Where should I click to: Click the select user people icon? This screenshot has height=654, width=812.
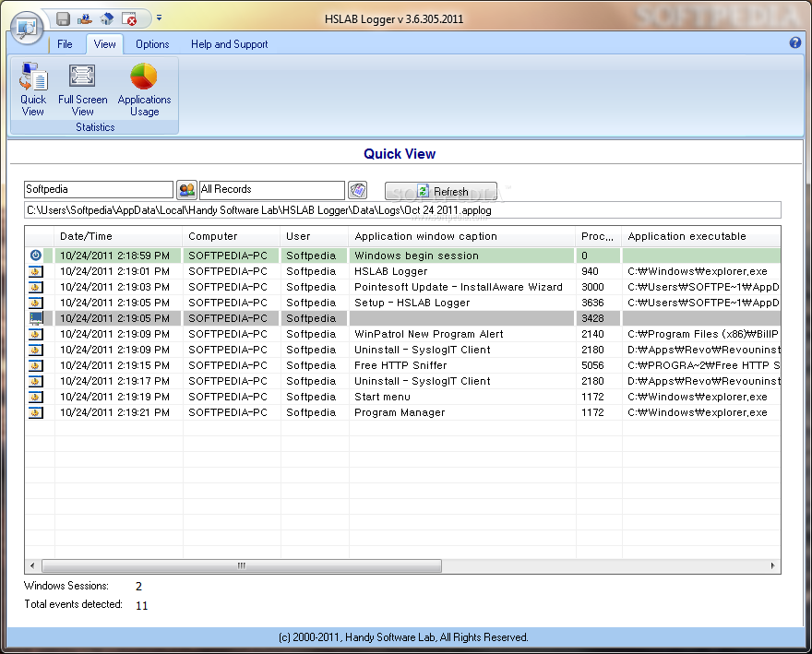tap(186, 190)
